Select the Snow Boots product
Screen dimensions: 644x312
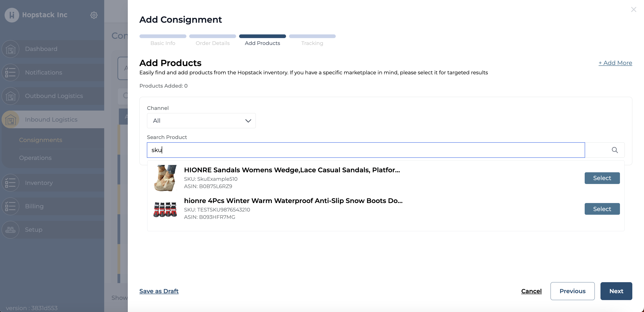(x=602, y=209)
